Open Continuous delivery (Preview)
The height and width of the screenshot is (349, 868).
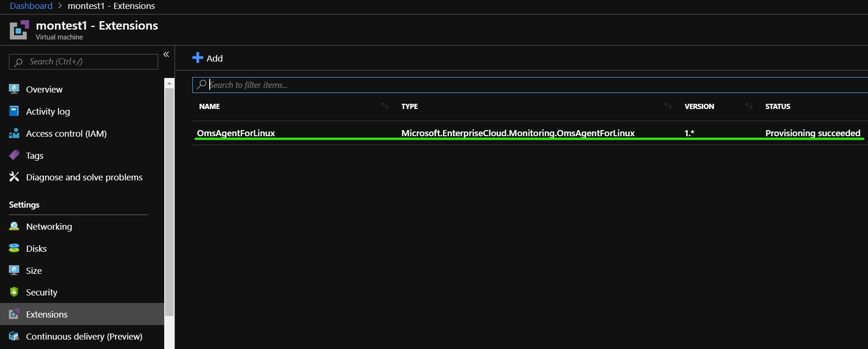[x=84, y=336]
